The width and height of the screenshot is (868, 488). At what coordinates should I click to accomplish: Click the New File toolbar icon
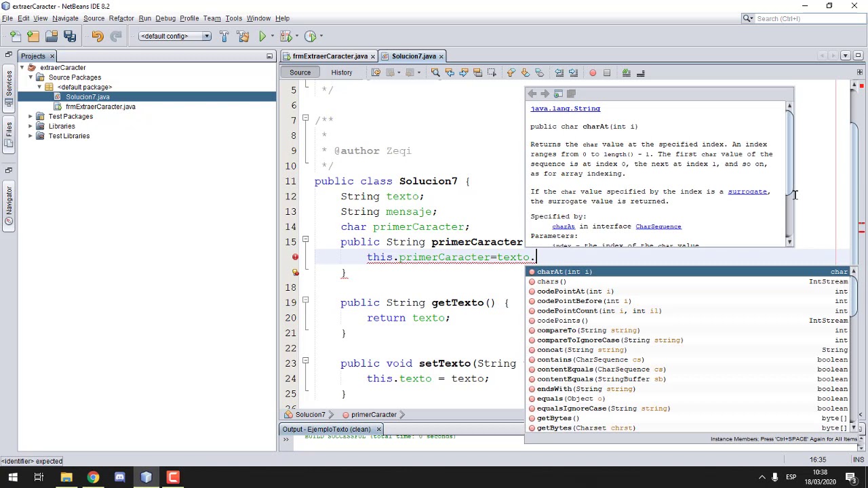[15, 36]
